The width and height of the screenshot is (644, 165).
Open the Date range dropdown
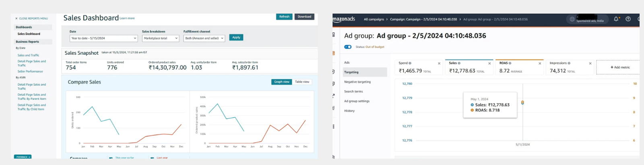pyautogui.click(x=103, y=38)
